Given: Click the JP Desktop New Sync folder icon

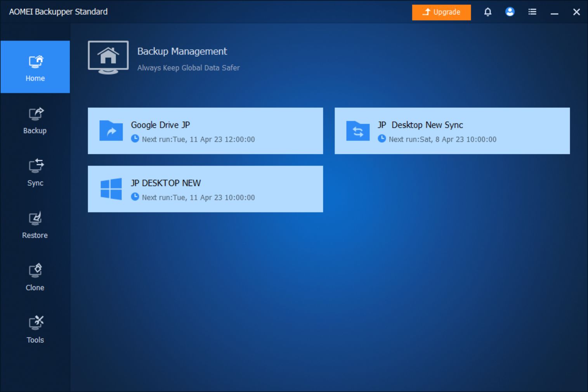Looking at the screenshot, I should pyautogui.click(x=358, y=131).
